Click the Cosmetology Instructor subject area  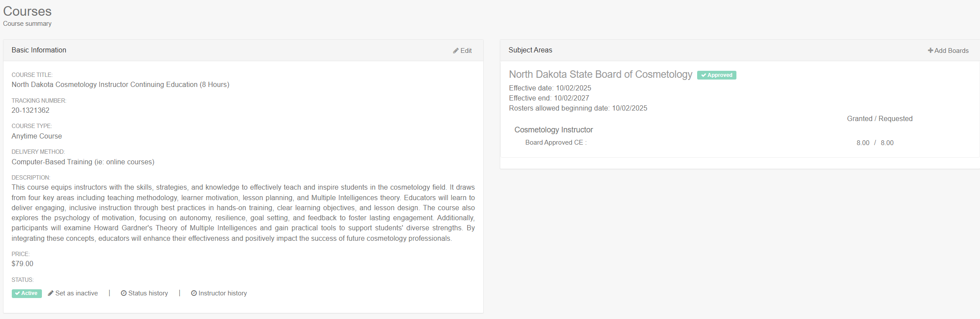pyautogui.click(x=554, y=130)
